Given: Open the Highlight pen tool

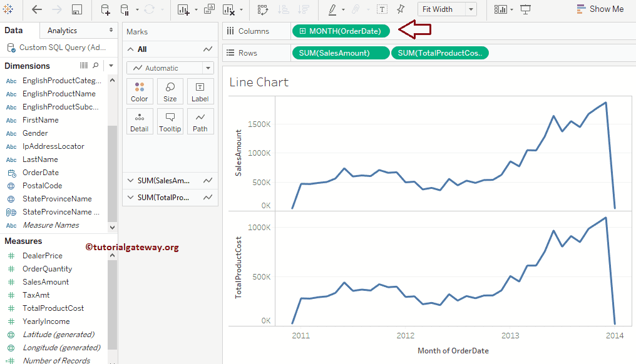Looking at the screenshot, I should [x=332, y=9].
